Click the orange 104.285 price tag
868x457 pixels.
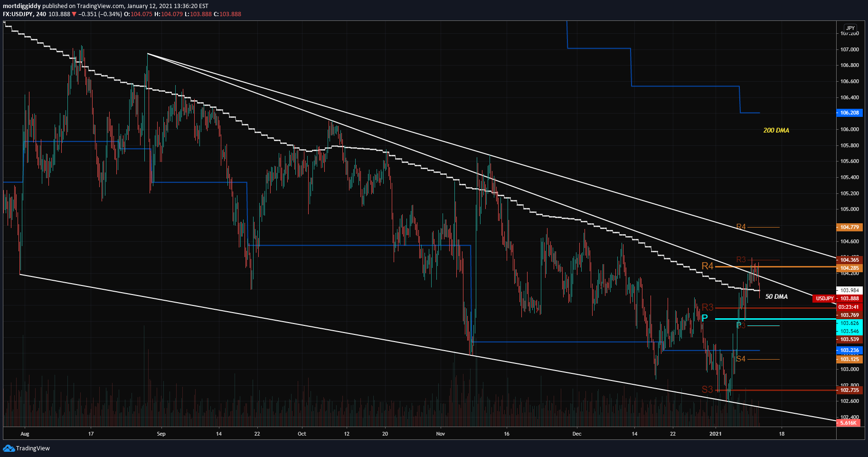click(x=849, y=268)
